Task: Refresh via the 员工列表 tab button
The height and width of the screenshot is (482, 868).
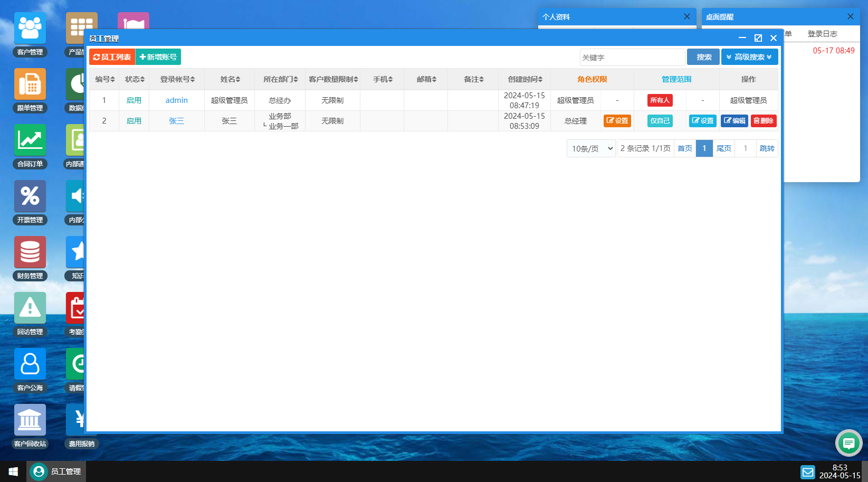Action: coord(111,56)
